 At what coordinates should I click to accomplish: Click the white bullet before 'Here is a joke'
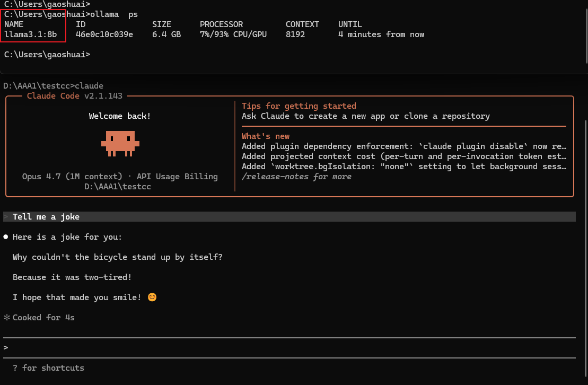(x=6, y=237)
